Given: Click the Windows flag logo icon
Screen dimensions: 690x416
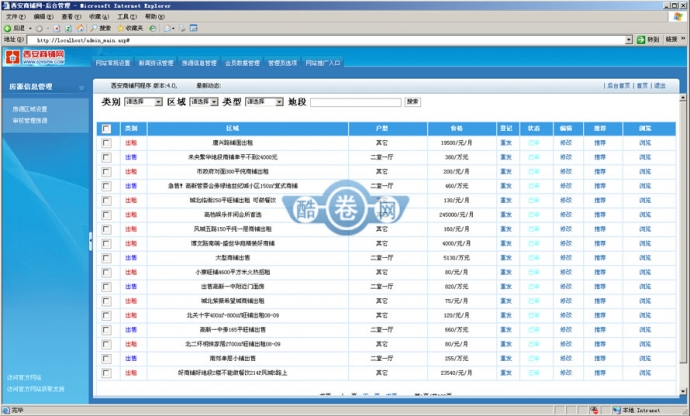Looking at the screenshot, I should tap(677, 17).
